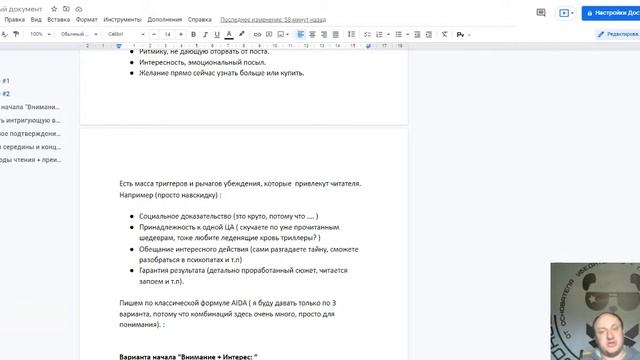Open the editing mode dropdown with the pencil icon
This screenshot has width=640, height=360.
tap(618, 34)
